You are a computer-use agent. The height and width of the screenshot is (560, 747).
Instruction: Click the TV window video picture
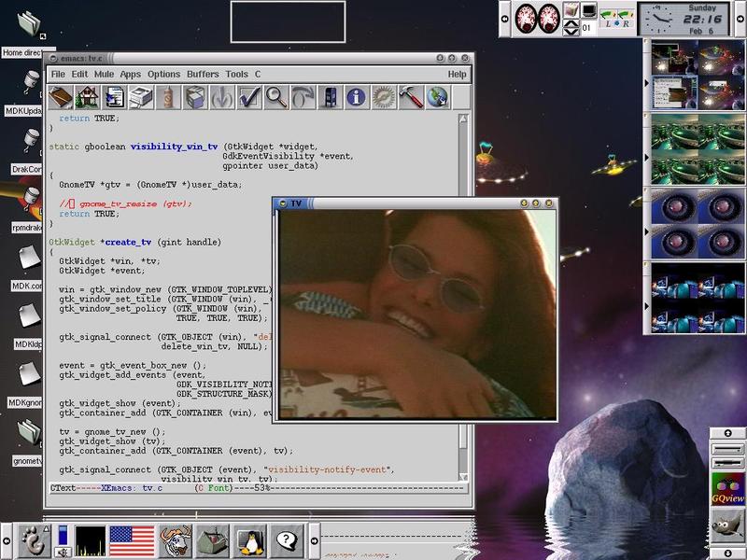pyautogui.click(x=416, y=314)
